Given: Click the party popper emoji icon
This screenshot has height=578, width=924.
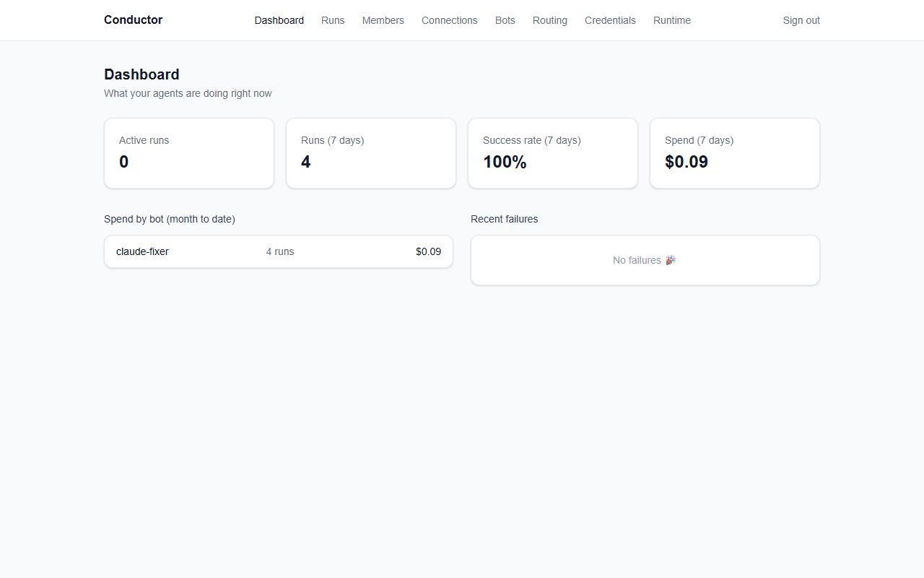Looking at the screenshot, I should 671,260.
